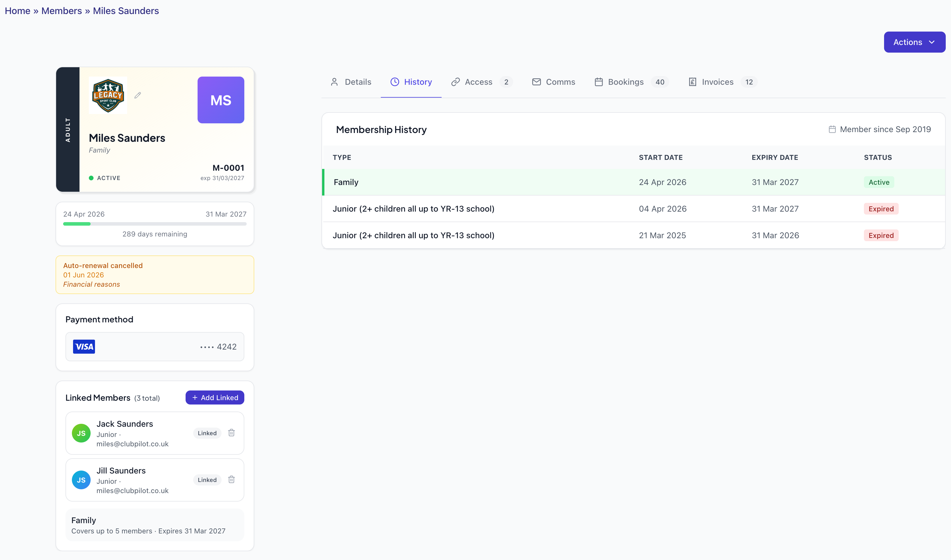The image size is (951, 560).
Task: Click Jill Saunders blue JS avatar
Action: tap(81, 480)
